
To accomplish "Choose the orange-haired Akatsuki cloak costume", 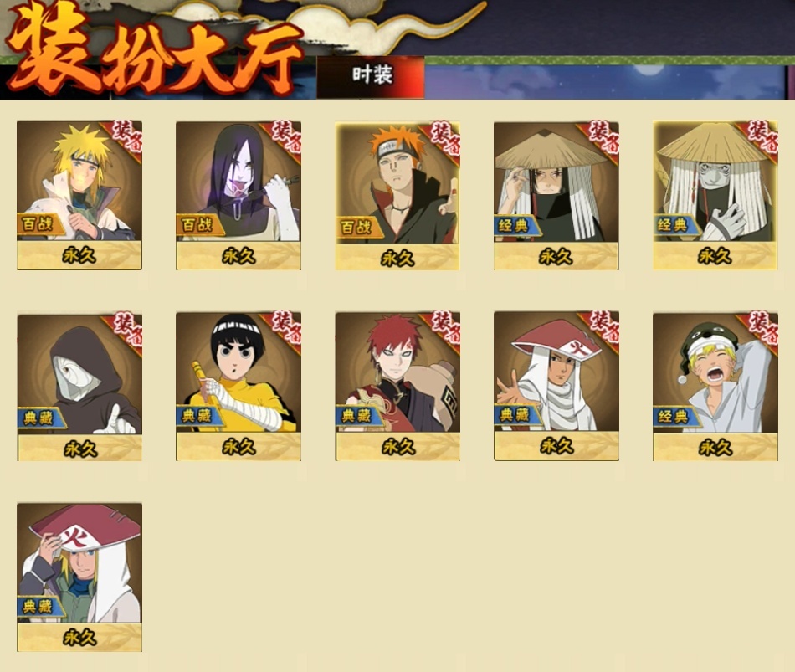I will pos(397,195).
